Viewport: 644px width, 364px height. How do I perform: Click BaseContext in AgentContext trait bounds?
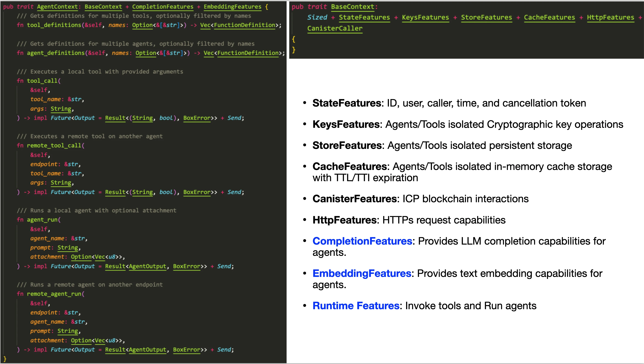point(103,7)
